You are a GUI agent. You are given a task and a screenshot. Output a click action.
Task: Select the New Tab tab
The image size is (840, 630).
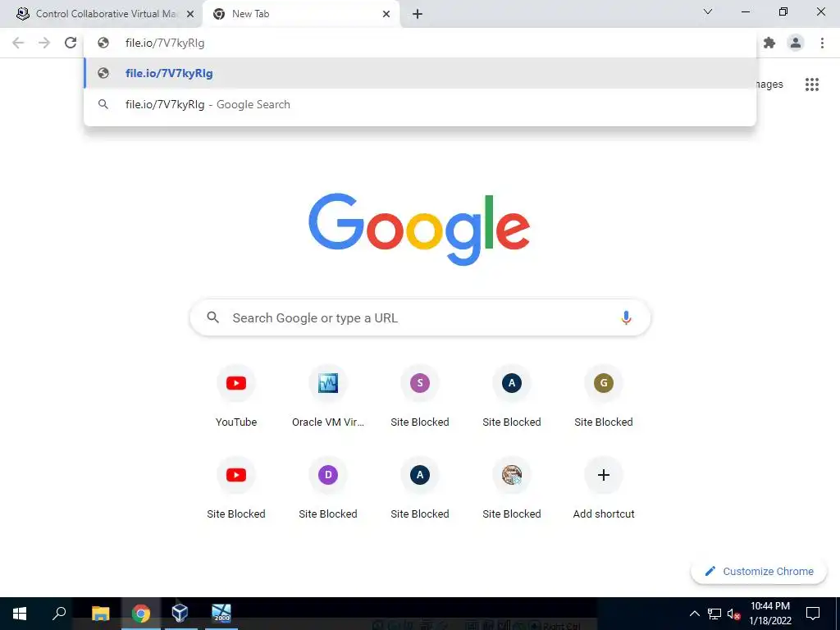[300, 14]
